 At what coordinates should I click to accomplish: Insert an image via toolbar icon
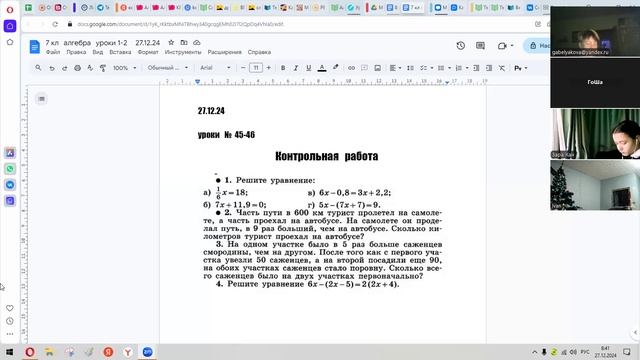378,68
